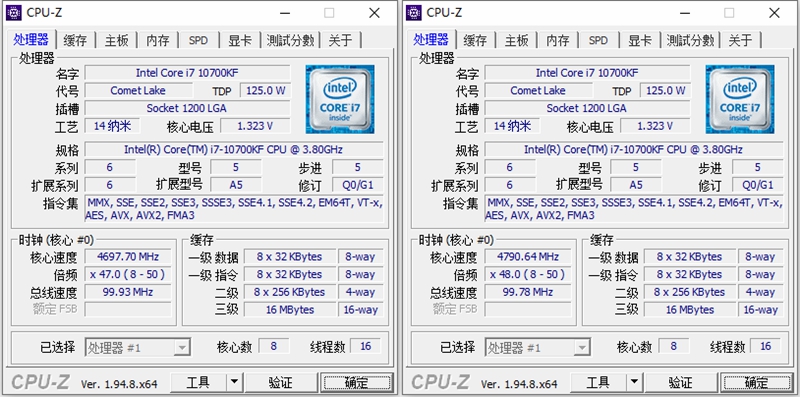Expand the 处理器 #1 selector in right window
Screen dimensions: 800x397
582,348
